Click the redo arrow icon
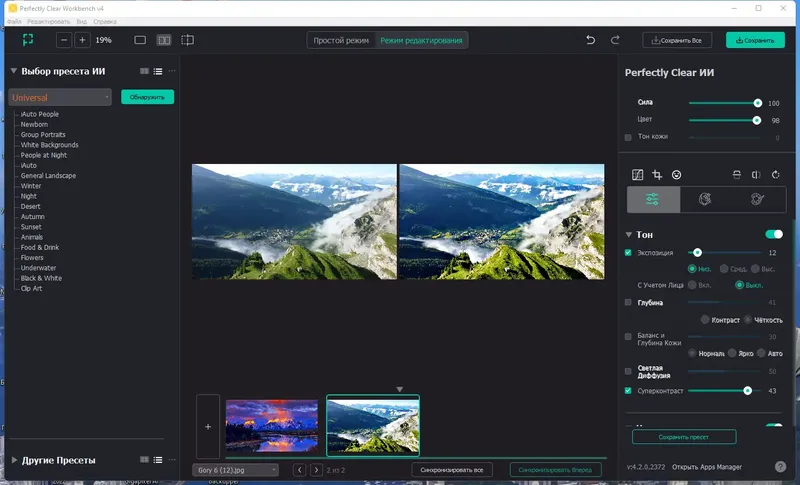This screenshot has width=800, height=485. tap(615, 40)
